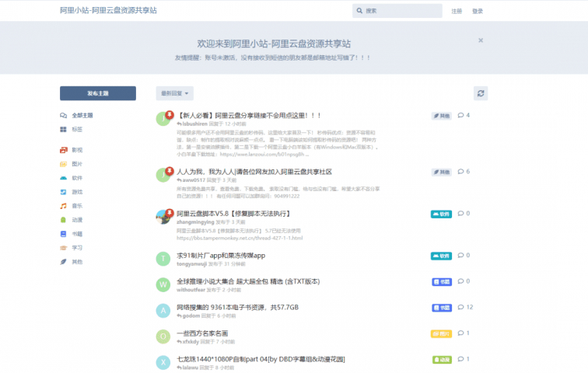Click the 全部主题 chat bubbles icon
Viewport: 588px width, 373px height.
click(63, 115)
